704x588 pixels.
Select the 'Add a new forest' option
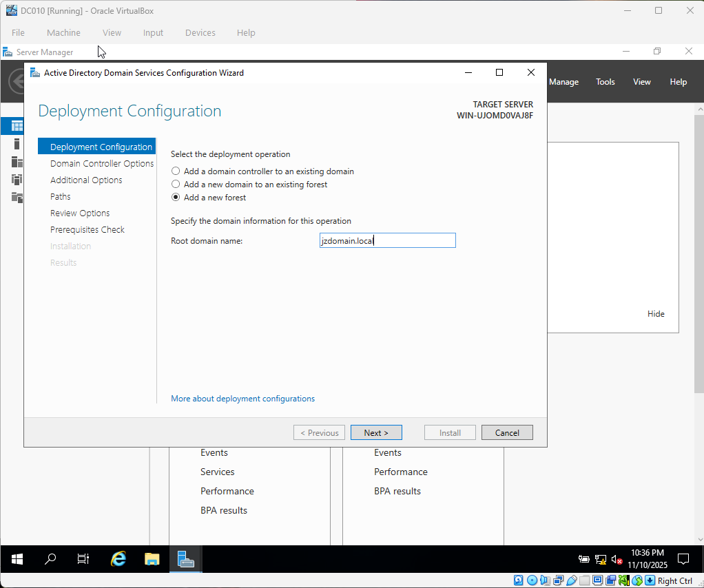pyautogui.click(x=176, y=198)
